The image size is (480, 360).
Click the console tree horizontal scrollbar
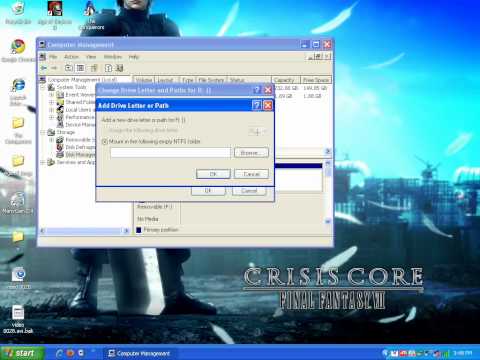point(85,231)
